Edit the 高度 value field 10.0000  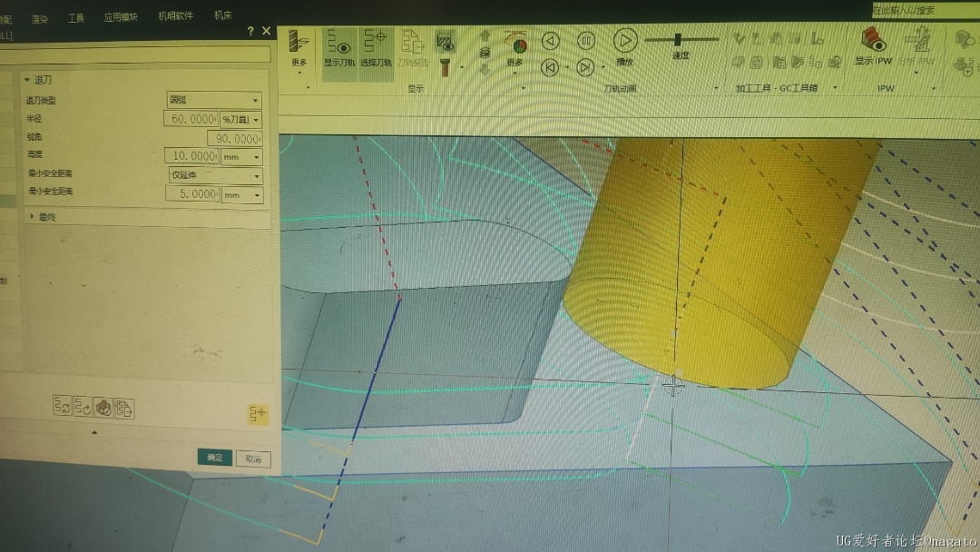pyautogui.click(x=191, y=155)
